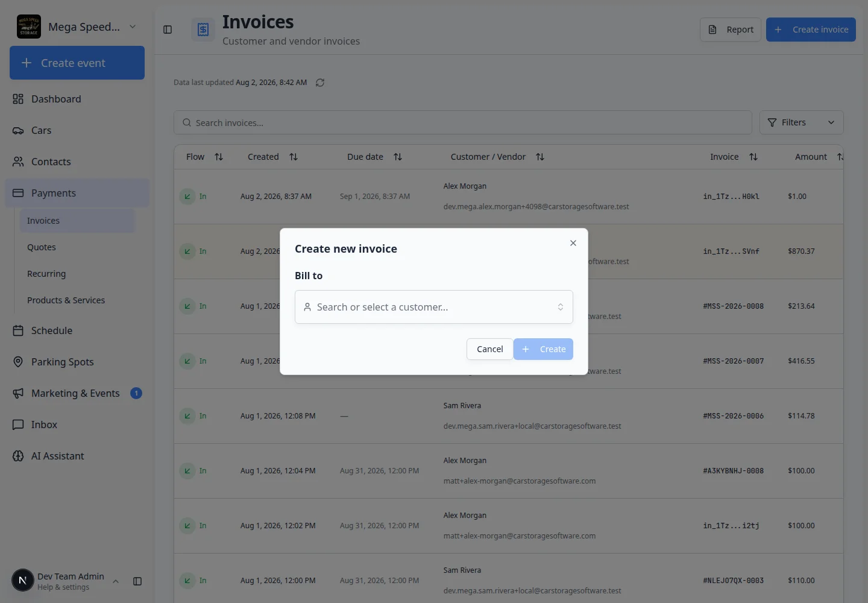Click the In flow badge for $1.00 invoice

(x=193, y=197)
